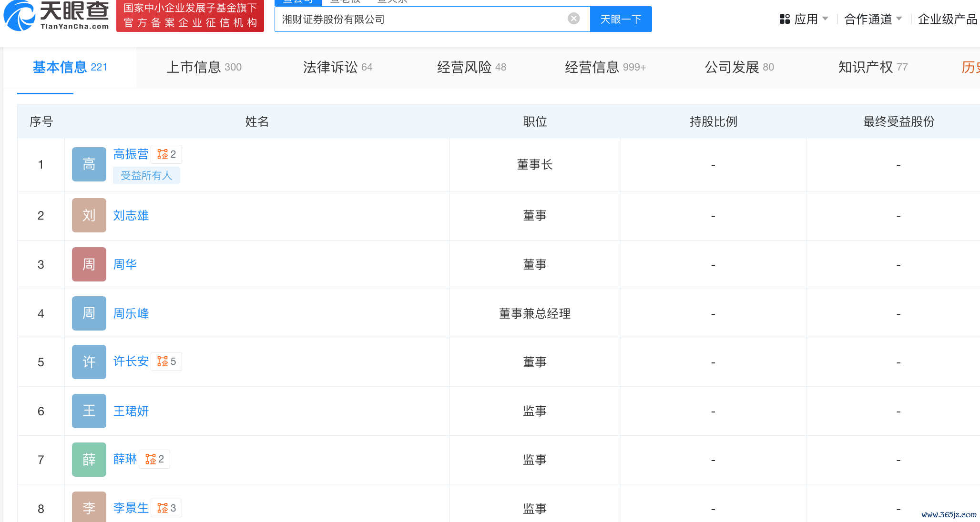
Task: Click the 董事兼总经理 position cell
Action: coord(535,313)
